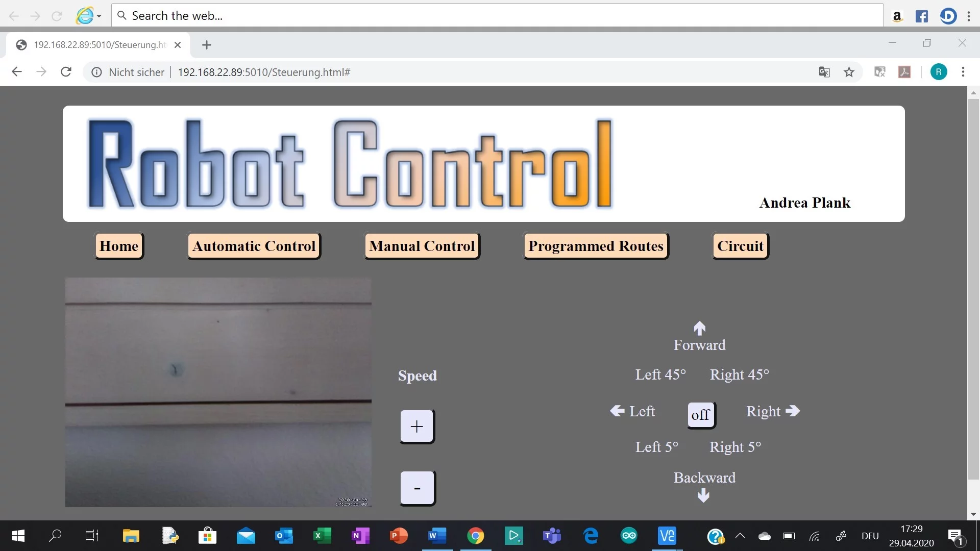Stop the robot with the off button
The height and width of the screenshot is (551, 980).
[701, 415]
